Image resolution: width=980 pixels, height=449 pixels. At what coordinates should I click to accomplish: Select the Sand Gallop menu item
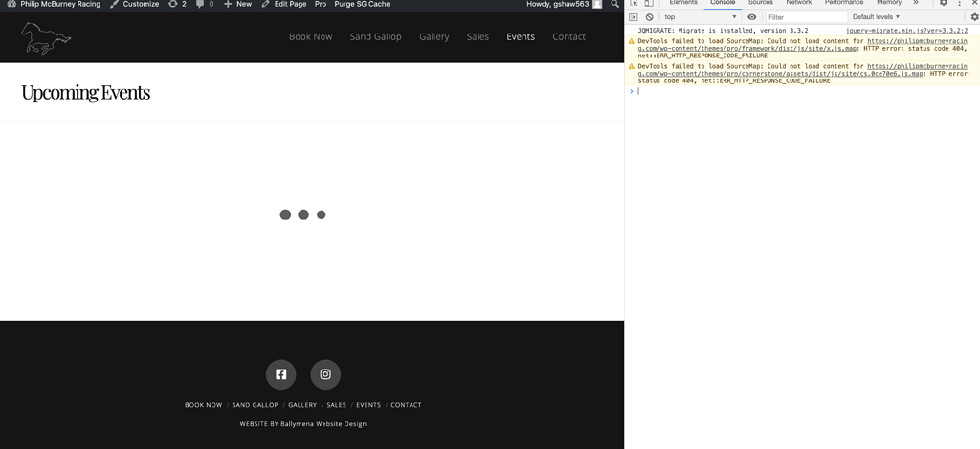[x=375, y=37]
